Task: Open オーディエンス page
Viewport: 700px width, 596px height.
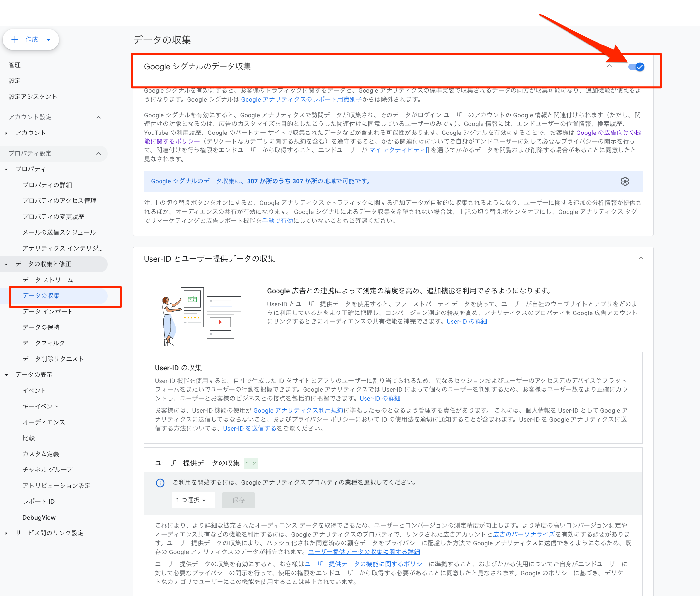Action: pos(44,422)
